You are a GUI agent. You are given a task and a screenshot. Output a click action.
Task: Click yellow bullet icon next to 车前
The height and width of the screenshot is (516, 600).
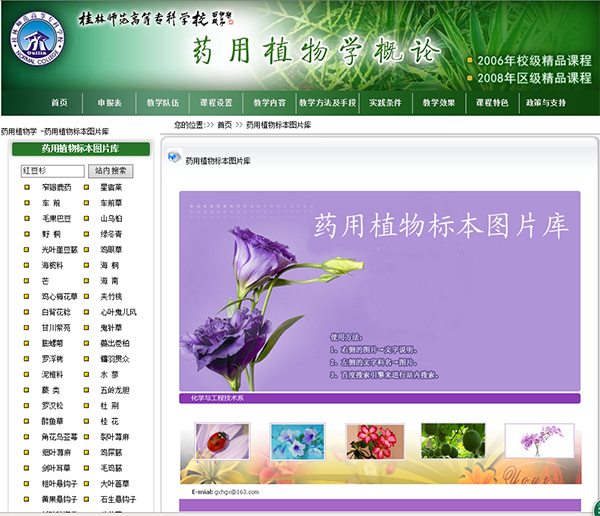(24, 203)
